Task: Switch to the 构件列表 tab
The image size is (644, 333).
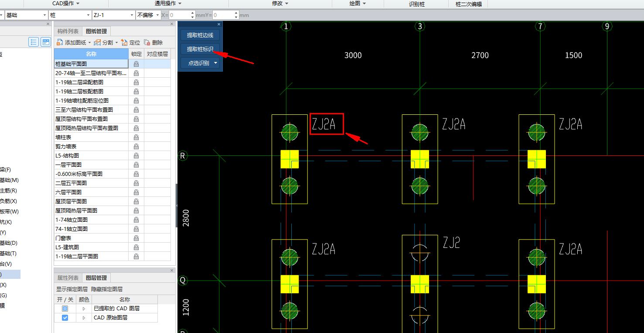Action: coord(68,31)
